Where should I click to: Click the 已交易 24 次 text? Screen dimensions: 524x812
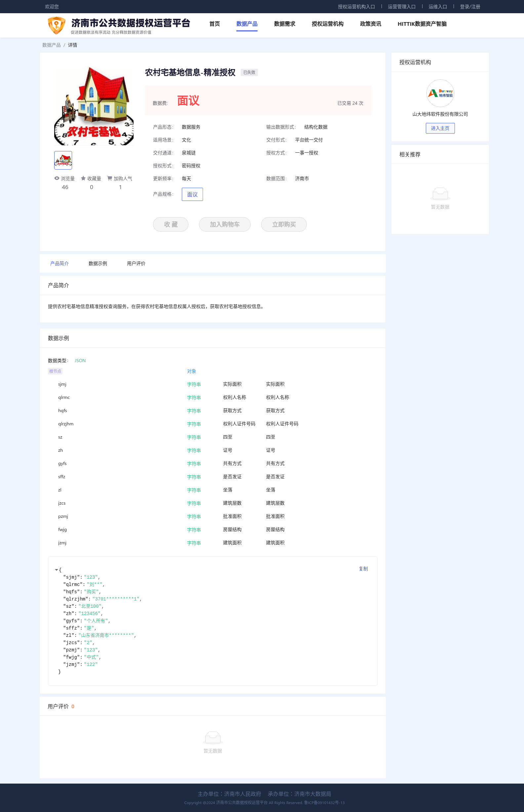tap(350, 103)
